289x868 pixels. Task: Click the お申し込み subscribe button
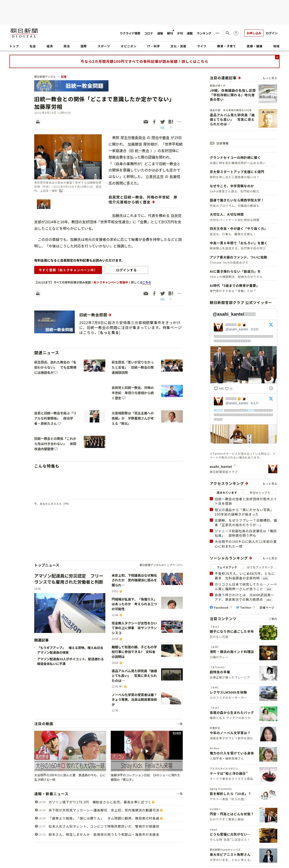coord(254,33)
